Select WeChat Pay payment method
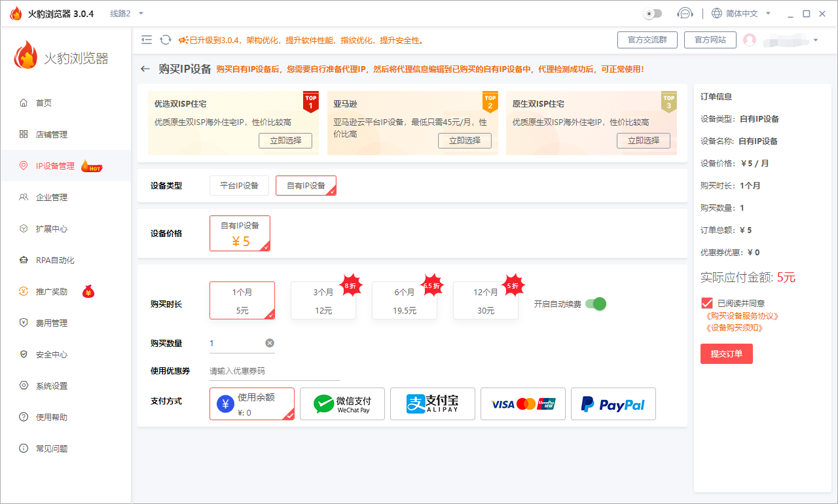Viewport: 838px width, 504px height. point(342,404)
